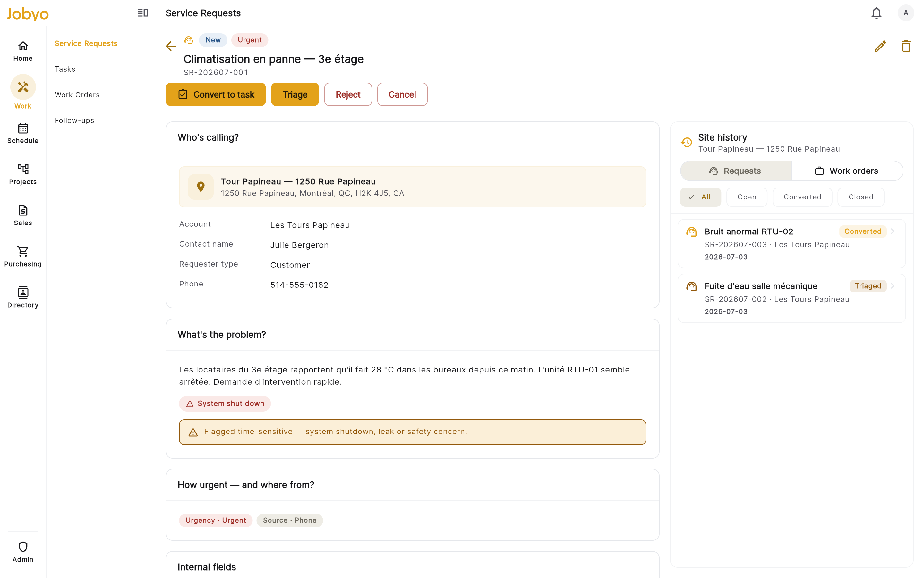Screen dimensions: 924x578
Task: Open notifications bell
Action: click(x=876, y=13)
